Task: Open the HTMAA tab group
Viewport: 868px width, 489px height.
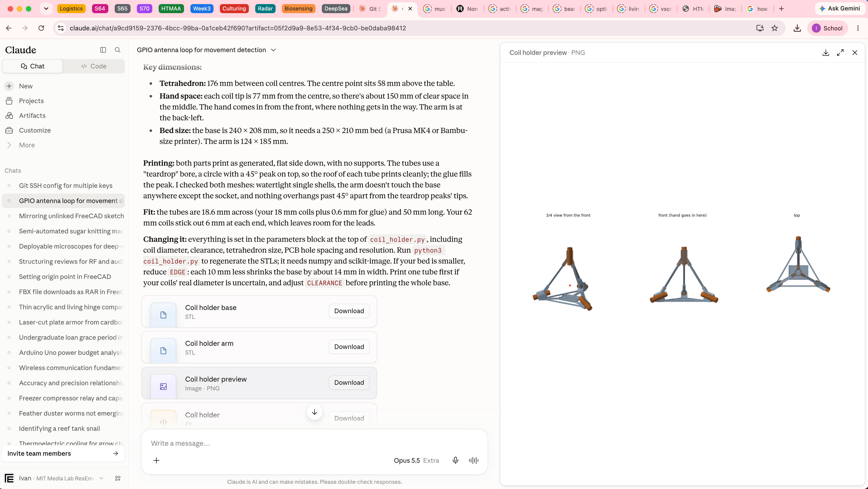Action: tap(171, 9)
